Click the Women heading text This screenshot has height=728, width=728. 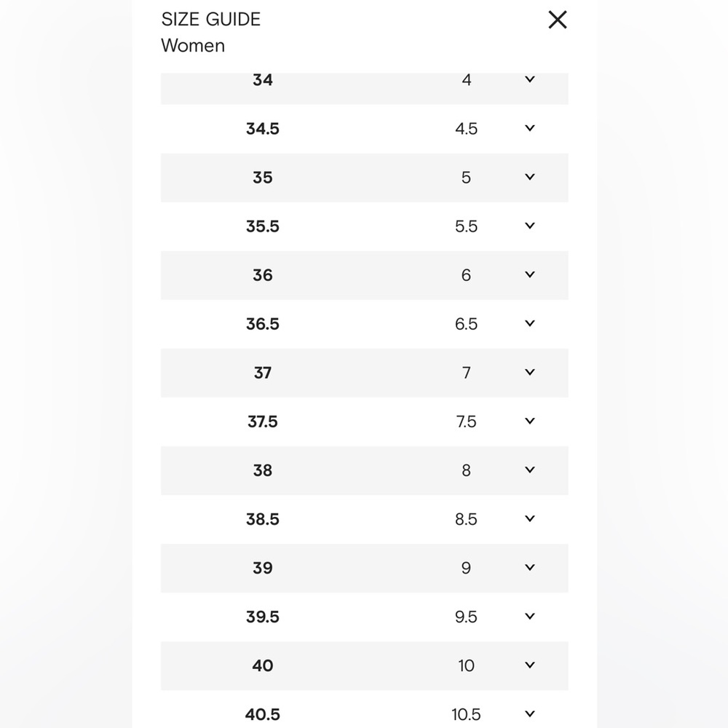point(193,45)
